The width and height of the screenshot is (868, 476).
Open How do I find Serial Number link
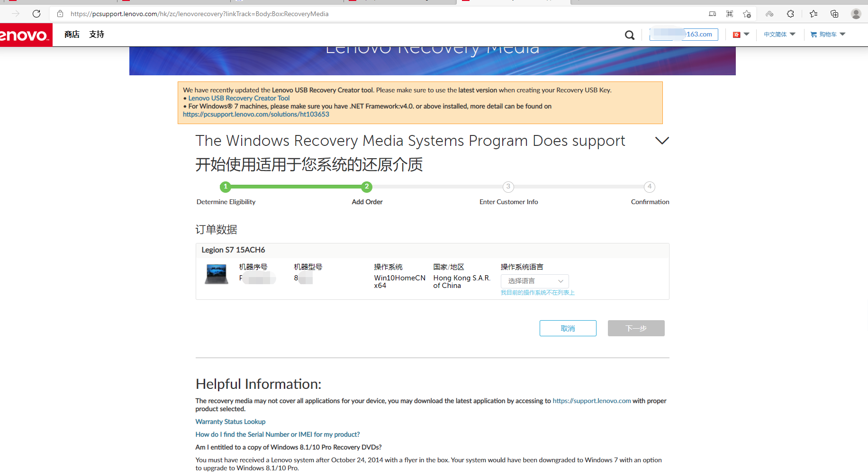tap(278, 434)
